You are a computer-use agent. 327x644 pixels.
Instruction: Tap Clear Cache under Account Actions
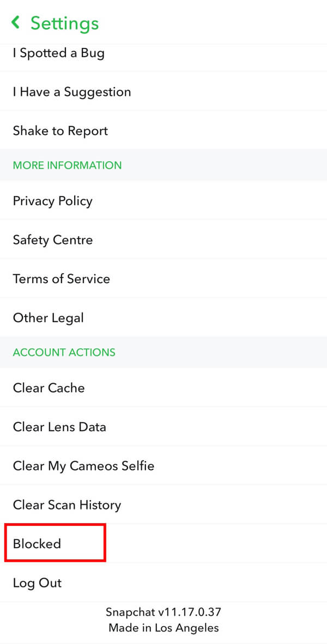49,388
